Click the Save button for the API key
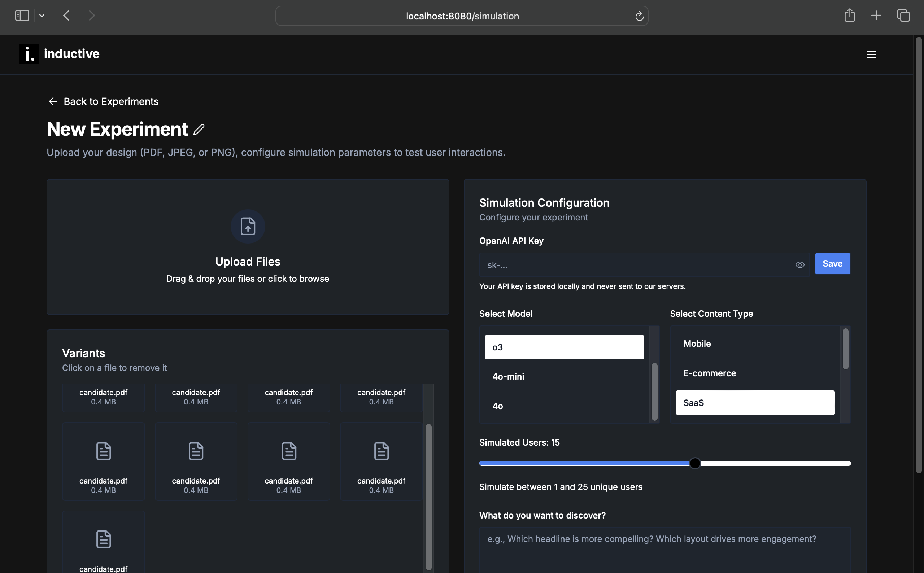 click(x=832, y=263)
